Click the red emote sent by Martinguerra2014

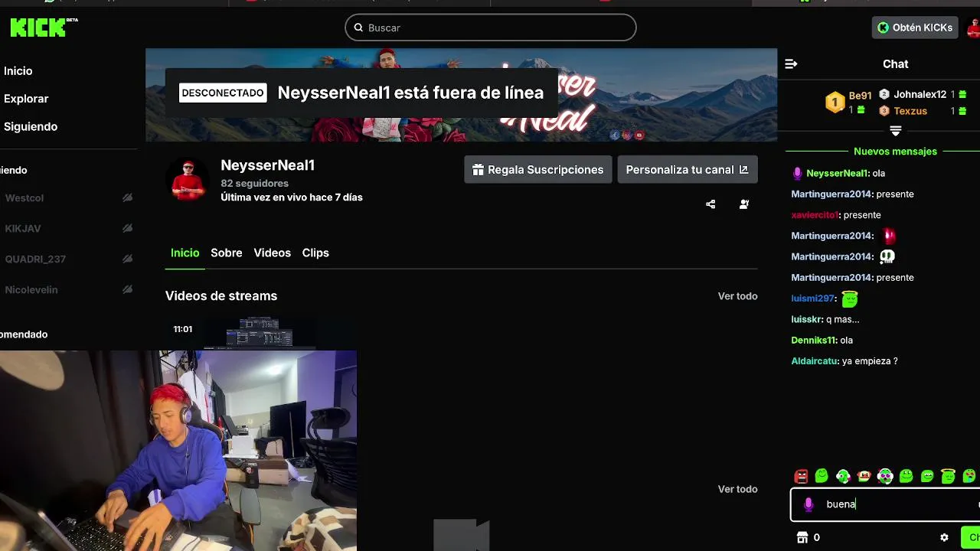click(x=888, y=236)
